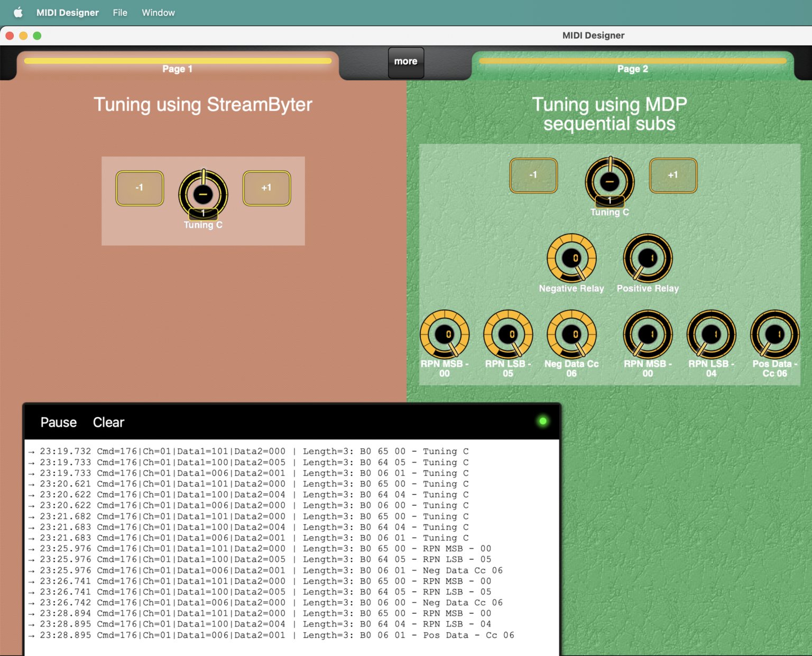Image resolution: width=812 pixels, height=656 pixels.
Task: Click the -1 button under Tuning using StreamByter
Action: click(140, 188)
